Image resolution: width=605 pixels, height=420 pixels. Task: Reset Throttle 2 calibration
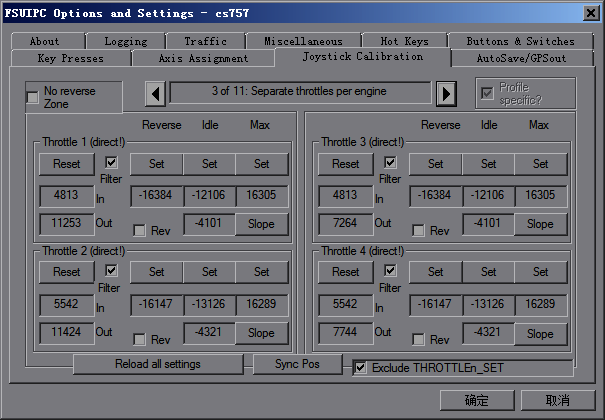[66, 272]
